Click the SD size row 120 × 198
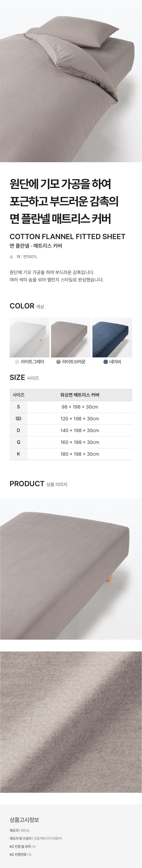Image resolution: width=142 pixels, height=868 pixels. pyautogui.click(x=79, y=419)
